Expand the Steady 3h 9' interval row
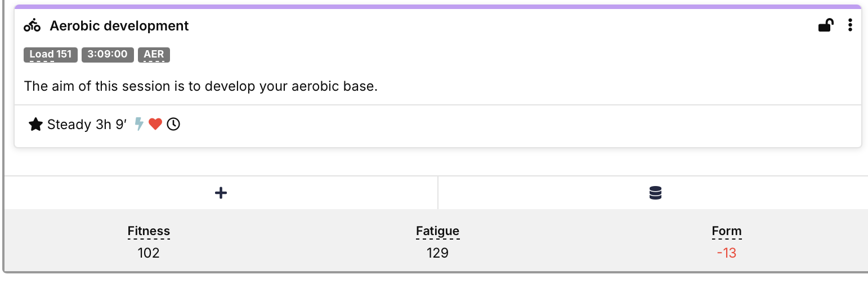The height and width of the screenshot is (283, 868). click(x=87, y=125)
